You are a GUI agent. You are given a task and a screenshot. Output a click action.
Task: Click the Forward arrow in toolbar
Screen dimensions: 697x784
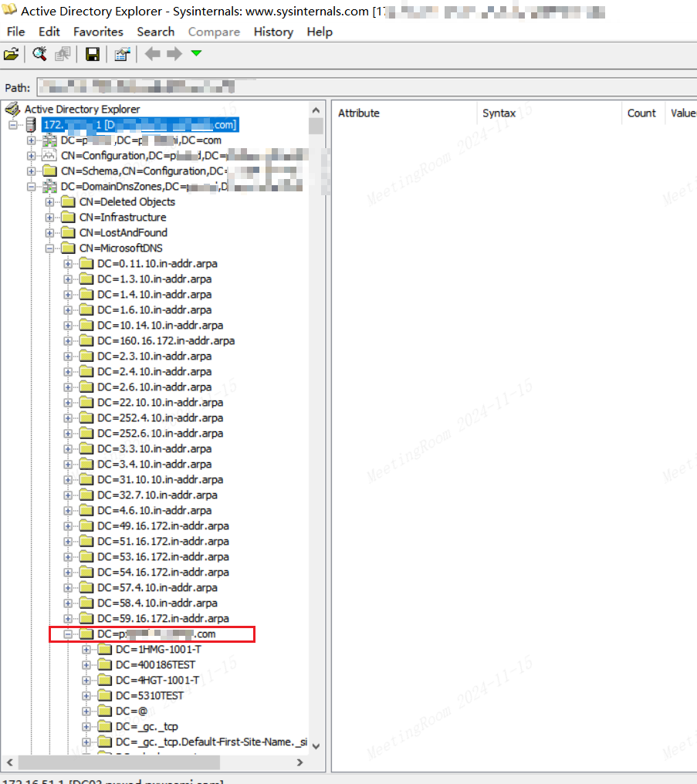pyautogui.click(x=174, y=54)
